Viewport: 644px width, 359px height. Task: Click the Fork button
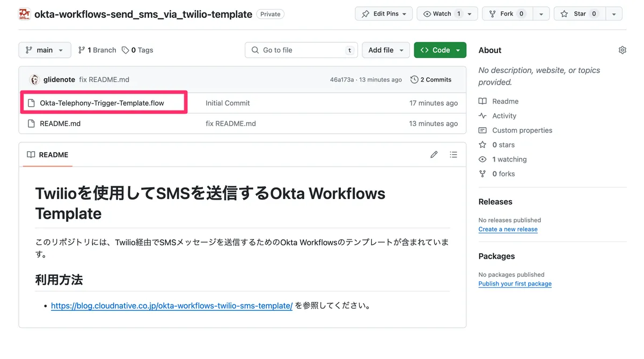506,14
